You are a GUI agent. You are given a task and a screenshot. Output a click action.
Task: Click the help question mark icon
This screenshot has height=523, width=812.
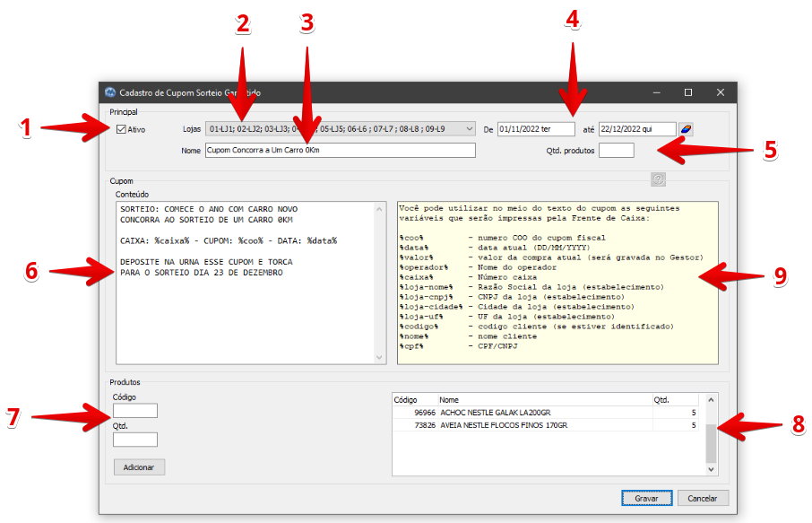tap(658, 179)
